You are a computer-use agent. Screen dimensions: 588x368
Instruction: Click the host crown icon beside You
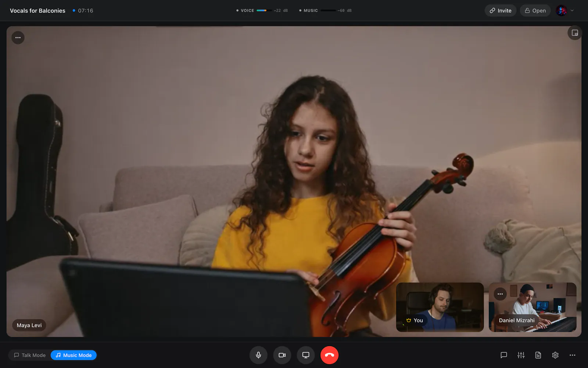click(409, 321)
